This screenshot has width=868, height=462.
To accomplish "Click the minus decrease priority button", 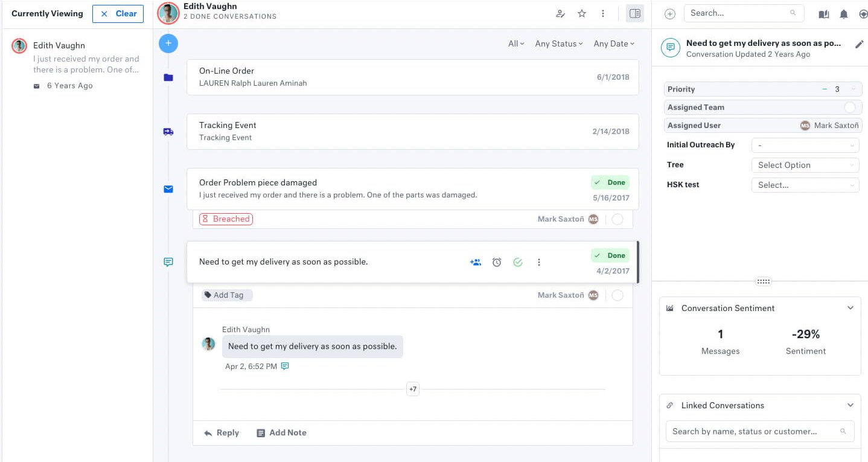I will point(825,89).
